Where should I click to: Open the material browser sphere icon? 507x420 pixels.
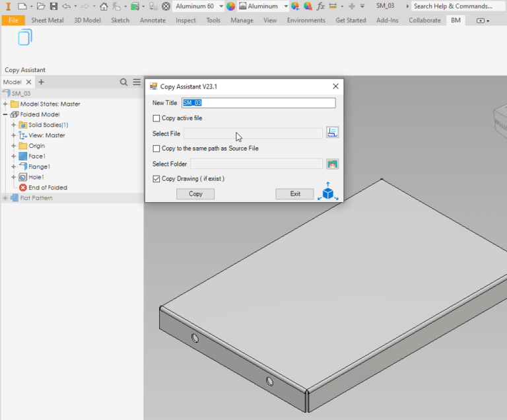tap(166, 6)
